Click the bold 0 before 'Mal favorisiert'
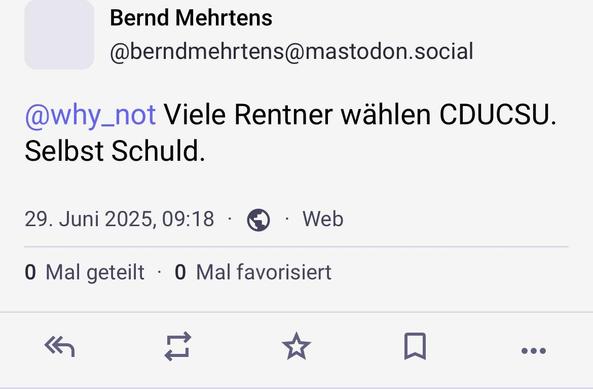 point(180,272)
